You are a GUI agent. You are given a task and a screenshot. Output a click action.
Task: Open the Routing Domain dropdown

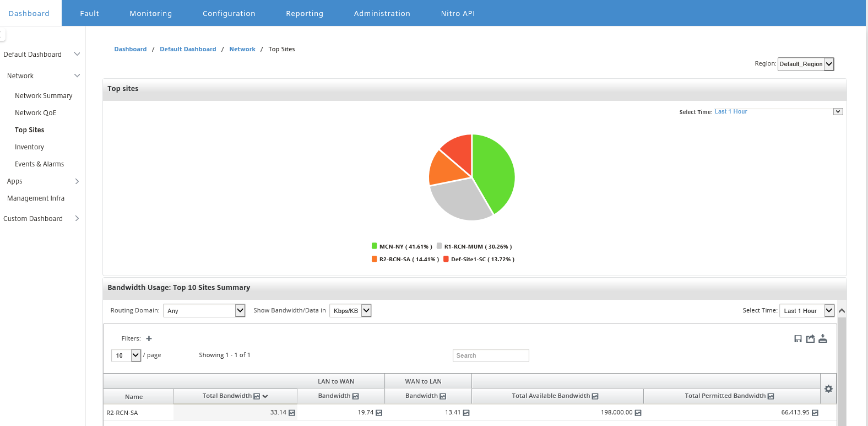coord(204,311)
